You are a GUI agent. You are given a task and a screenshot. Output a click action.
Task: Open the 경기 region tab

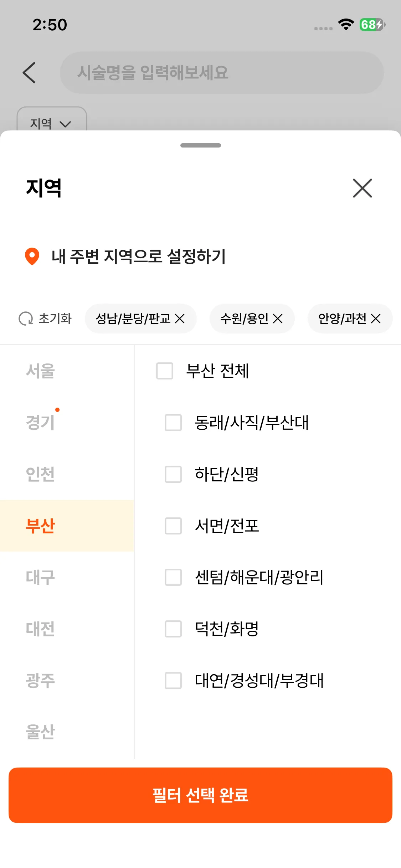tap(40, 423)
